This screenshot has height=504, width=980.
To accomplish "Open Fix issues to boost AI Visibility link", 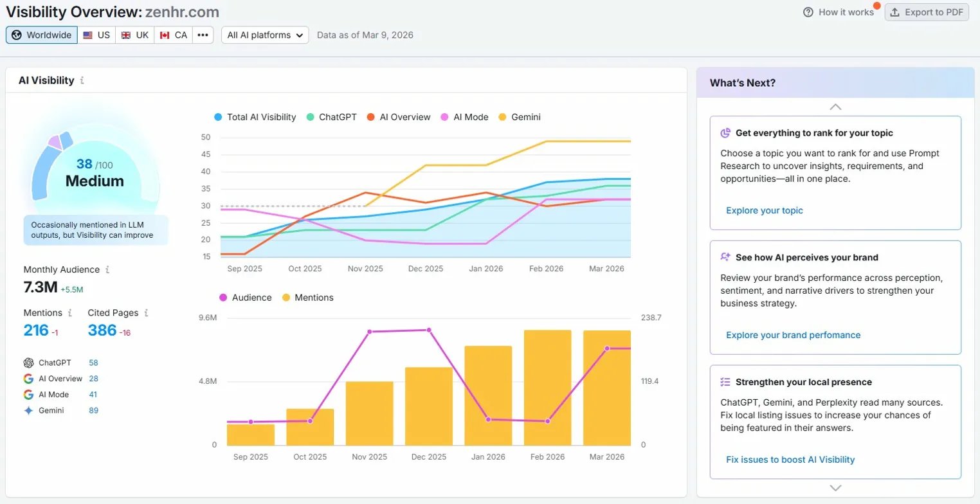I will (790, 460).
